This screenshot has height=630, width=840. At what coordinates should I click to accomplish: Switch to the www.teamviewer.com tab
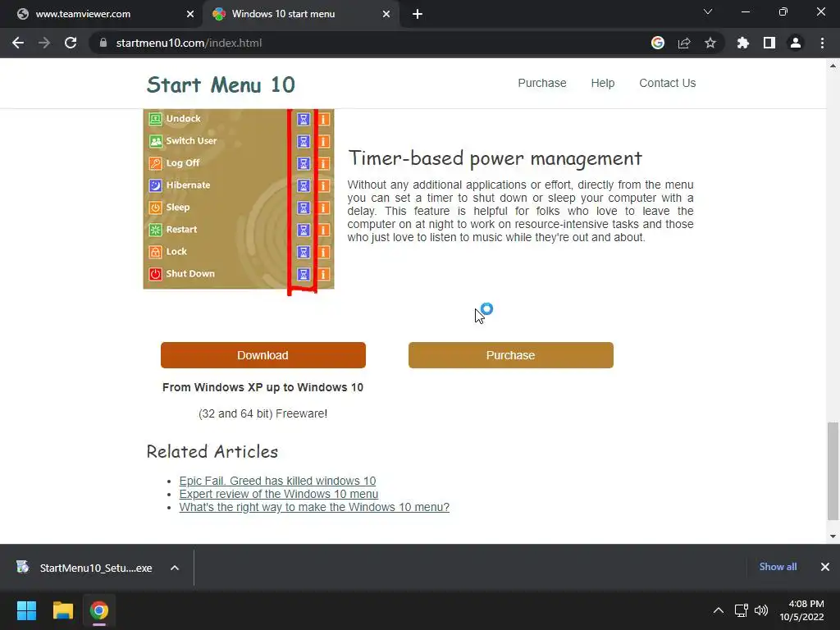[x=102, y=15]
